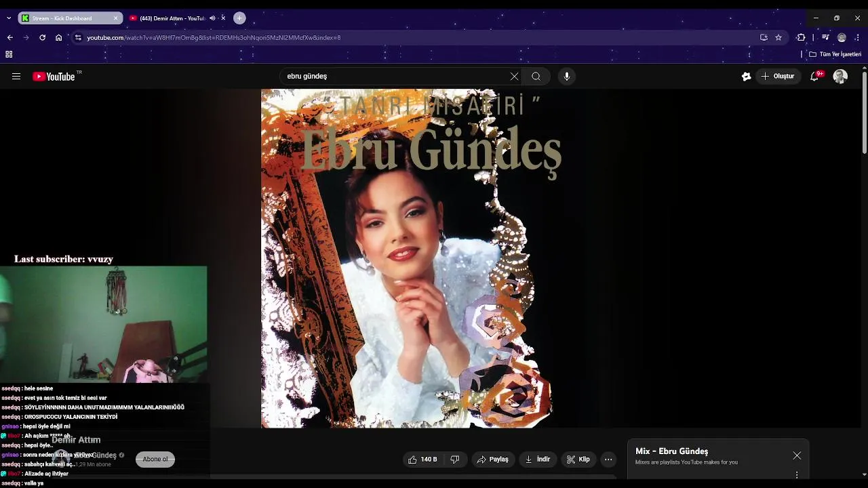The image size is (868, 488).
Task: Open more actions three-dot menu
Action: click(x=608, y=460)
